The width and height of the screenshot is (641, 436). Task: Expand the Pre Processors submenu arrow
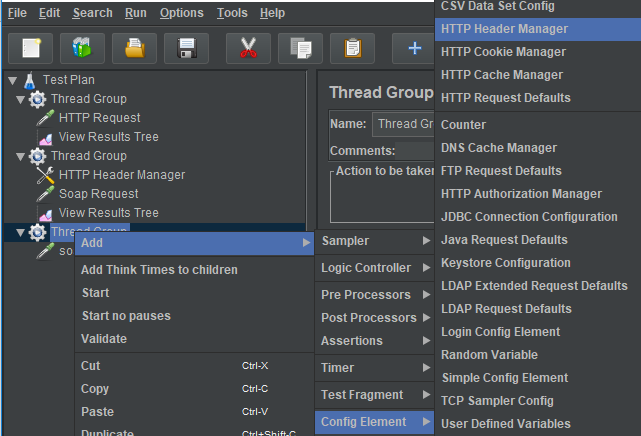426,295
